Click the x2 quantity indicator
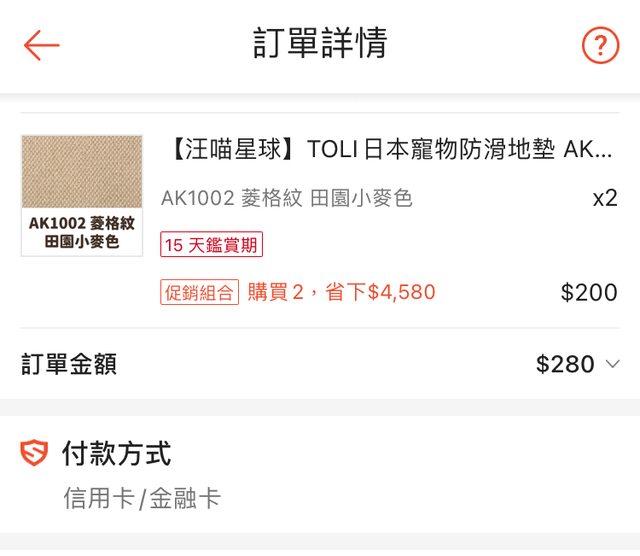Screen dimensions: 640x556 pos(604,198)
